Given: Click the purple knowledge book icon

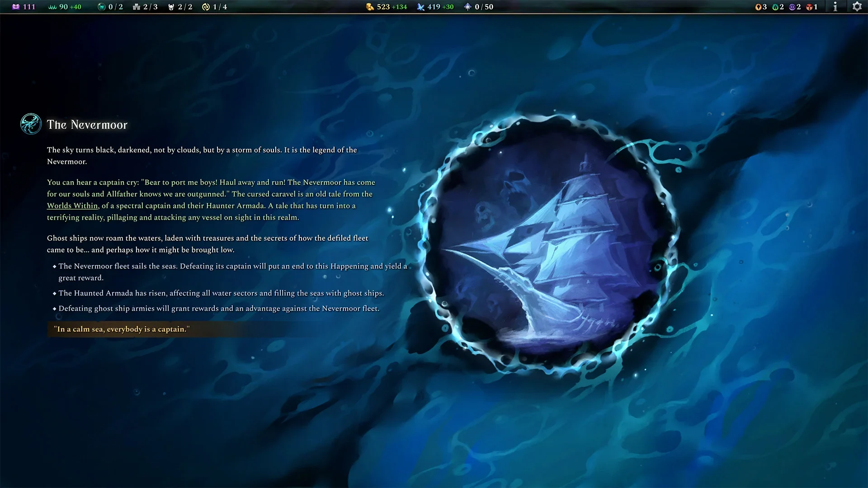Looking at the screenshot, I should (x=16, y=7).
